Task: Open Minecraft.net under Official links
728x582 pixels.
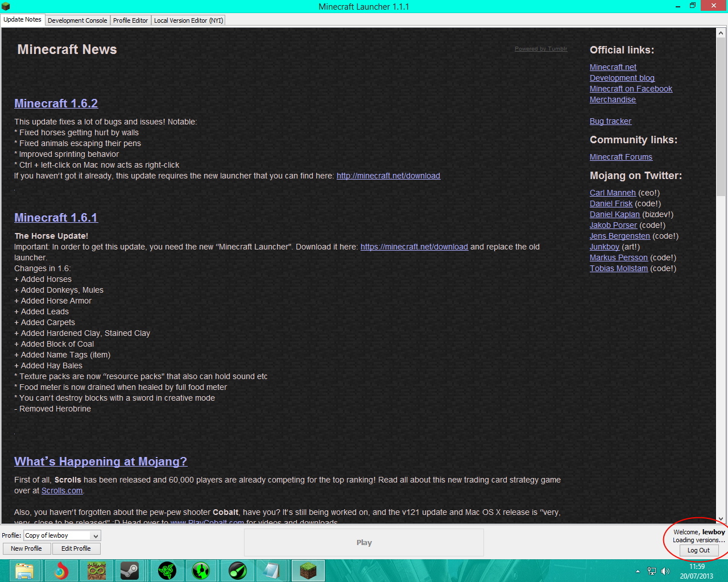Action: click(613, 67)
